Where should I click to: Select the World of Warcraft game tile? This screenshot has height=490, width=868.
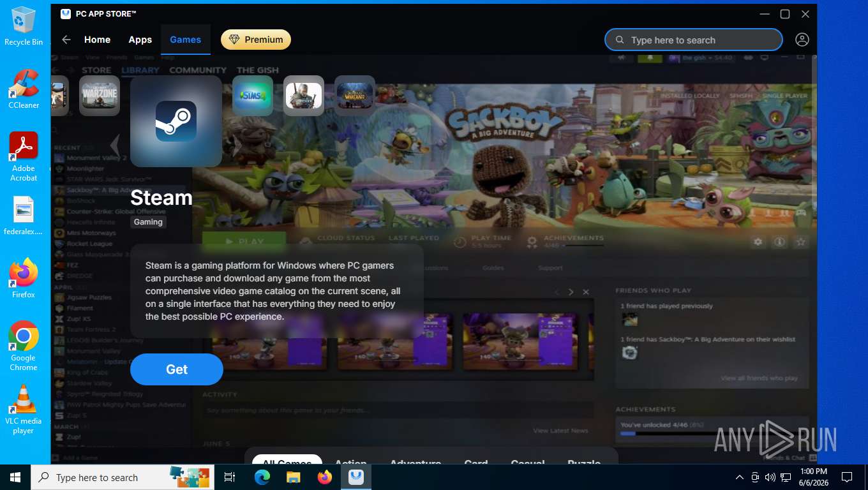coord(355,96)
